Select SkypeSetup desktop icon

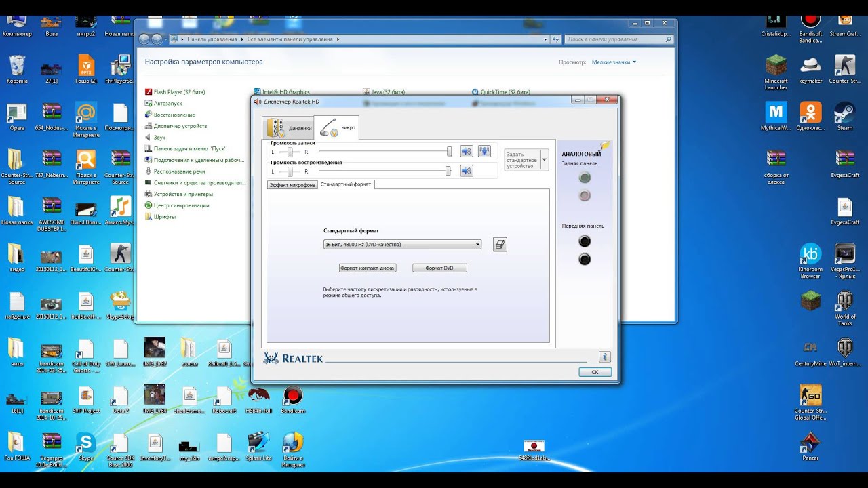pyautogui.click(x=120, y=305)
